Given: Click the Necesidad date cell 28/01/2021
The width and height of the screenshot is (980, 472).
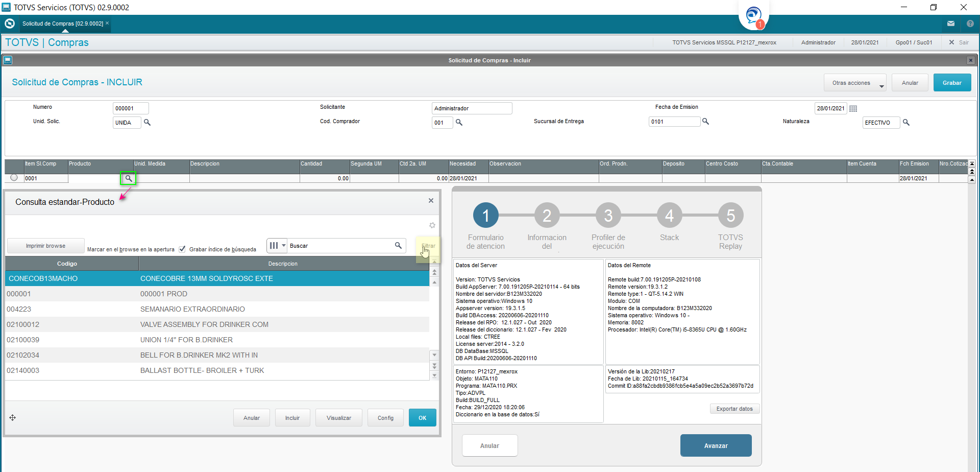Looking at the screenshot, I should pyautogui.click(x=469, y=178).
